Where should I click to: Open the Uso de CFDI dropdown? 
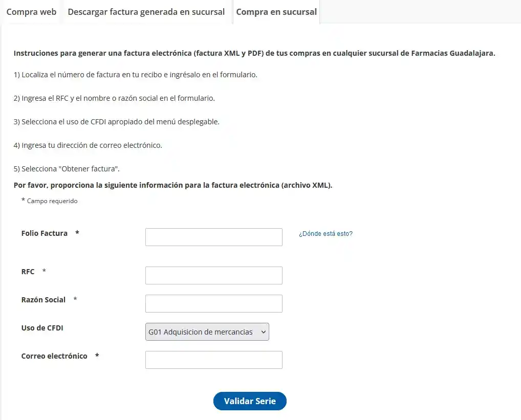coord(207,331)
